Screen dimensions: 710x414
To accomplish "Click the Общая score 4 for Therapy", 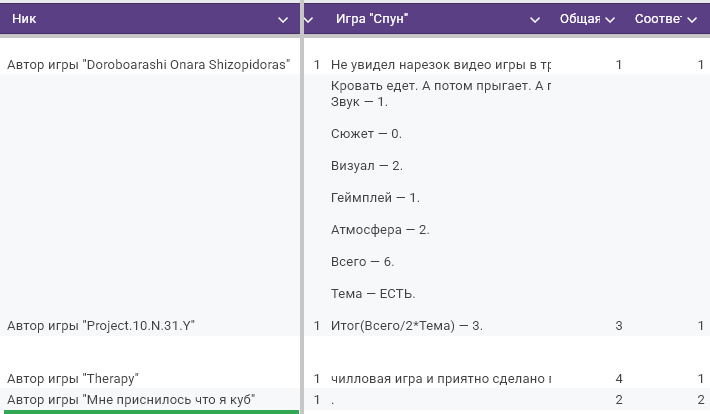I will [x=619, y=379].
